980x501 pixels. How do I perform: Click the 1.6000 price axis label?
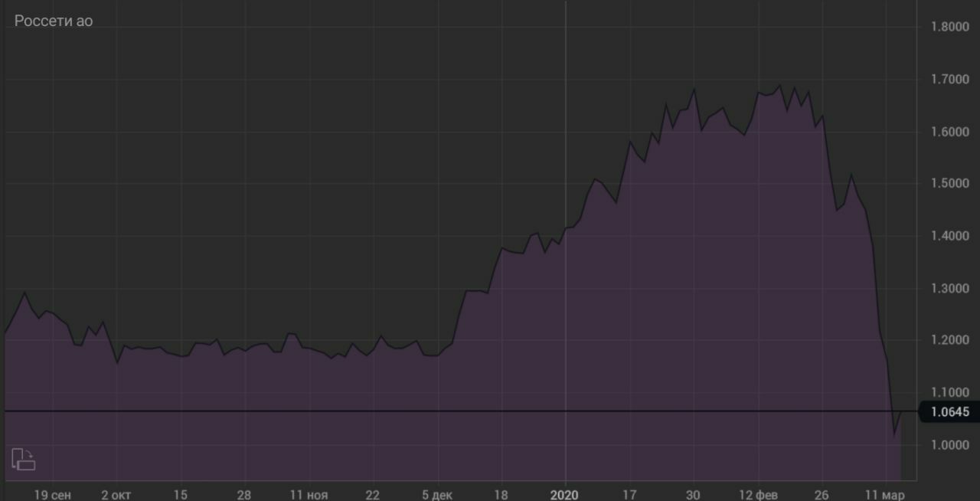pyautogui.click(x=950, y=132)
